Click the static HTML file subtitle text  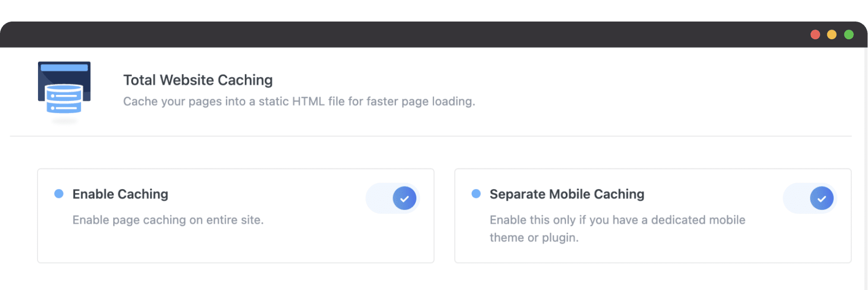coord(299,101)
